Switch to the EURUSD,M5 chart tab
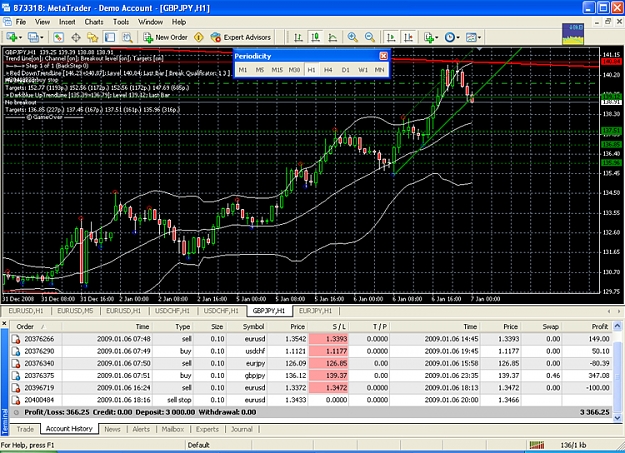The image size is (625, 453). (x=75, y=311)
